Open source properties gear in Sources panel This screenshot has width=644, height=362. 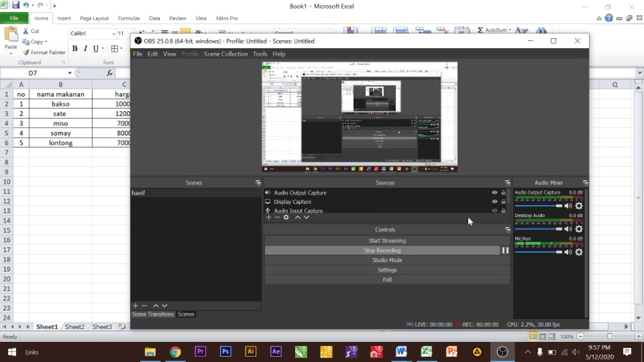click(x=286, y=217)
